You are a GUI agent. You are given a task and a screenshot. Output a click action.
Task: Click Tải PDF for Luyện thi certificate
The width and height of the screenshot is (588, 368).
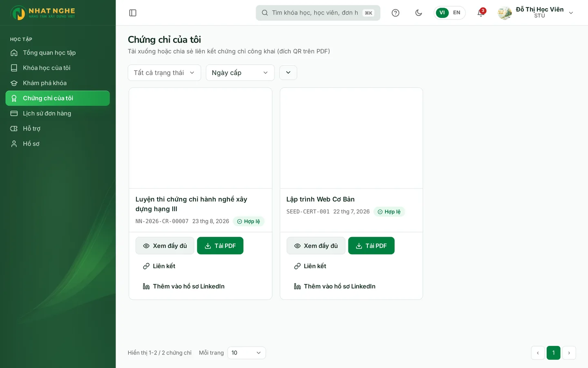coord(220,246)
